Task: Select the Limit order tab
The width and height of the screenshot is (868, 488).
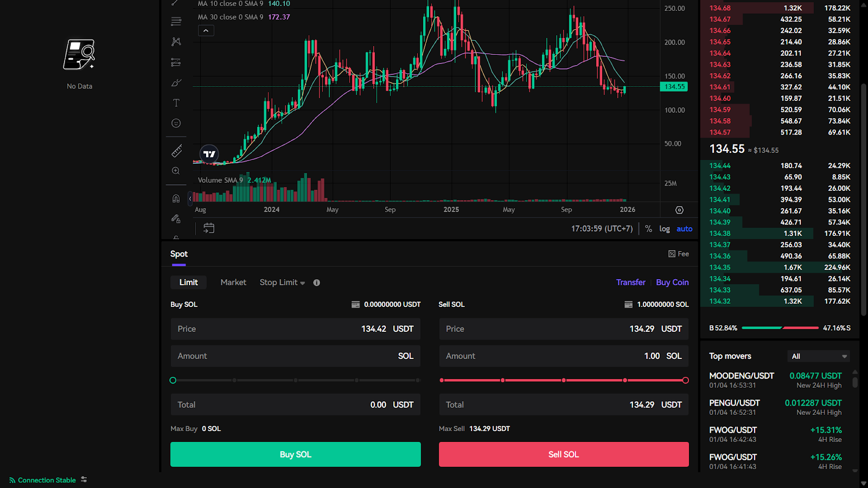Action: [x=188, y=282]
